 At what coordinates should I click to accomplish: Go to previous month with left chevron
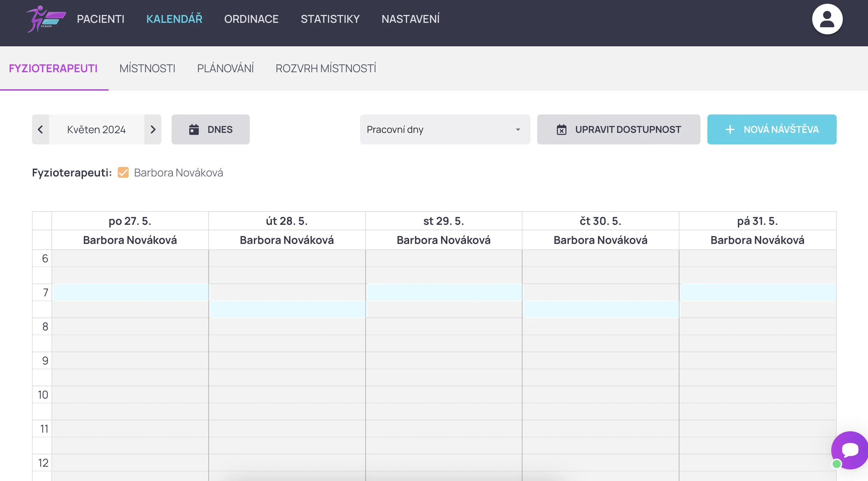41,129
